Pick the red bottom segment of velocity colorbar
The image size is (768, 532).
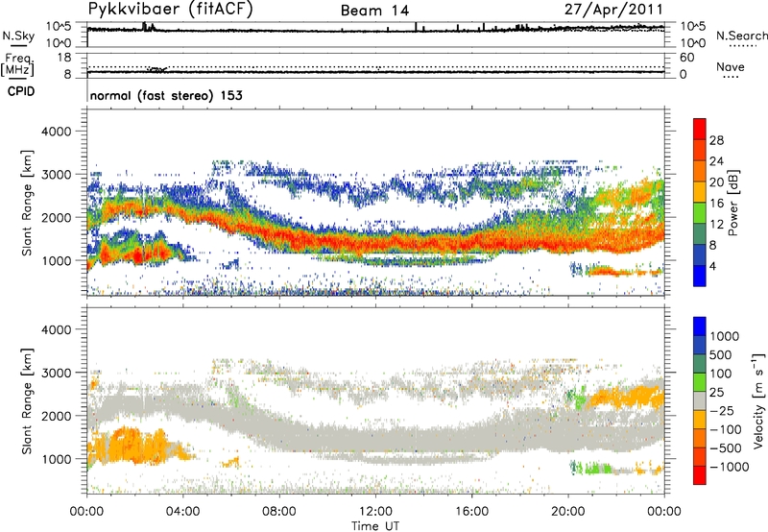pos(700,475)
